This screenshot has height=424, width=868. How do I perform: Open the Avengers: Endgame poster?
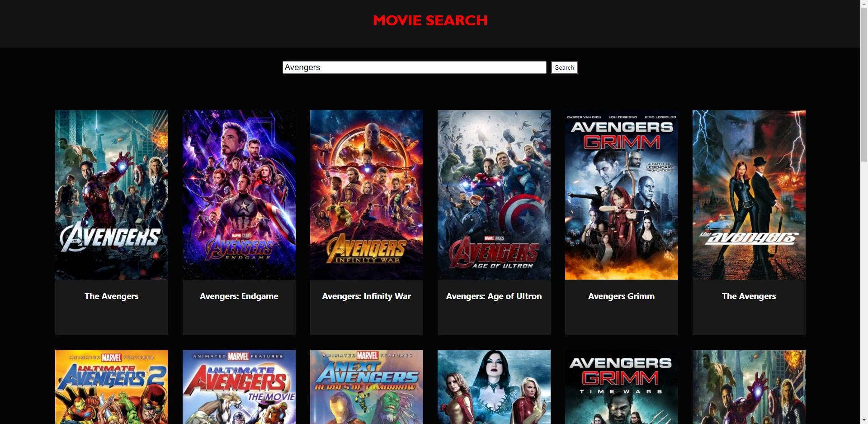pyautogui.click(x=239, y=195)
